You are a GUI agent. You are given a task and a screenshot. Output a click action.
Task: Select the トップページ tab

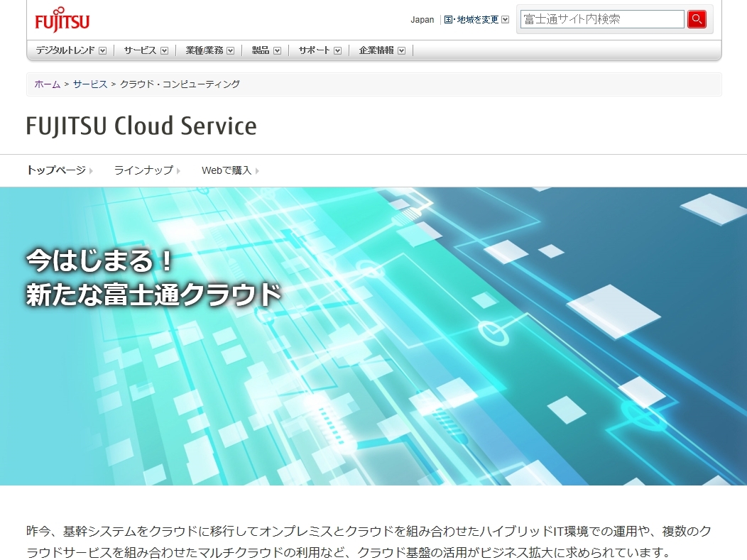[56, 170]
